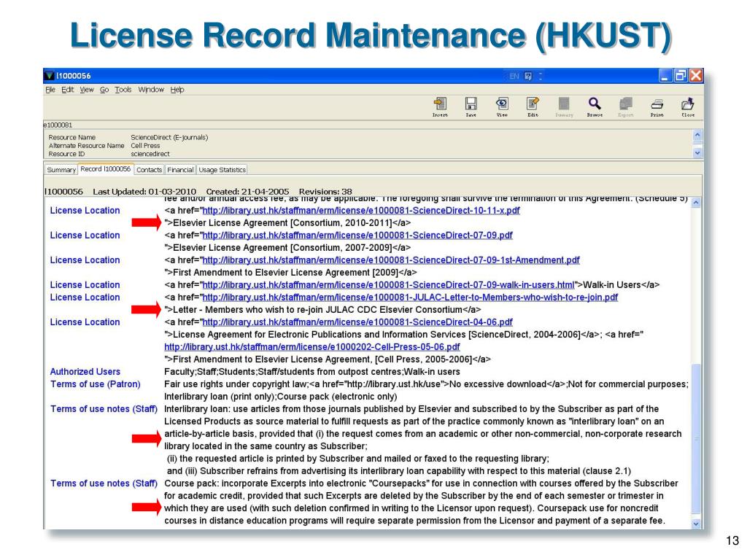Click the Terms of use (Patron) label
This screenshot has height=560, width=747.
coord(96,384)
